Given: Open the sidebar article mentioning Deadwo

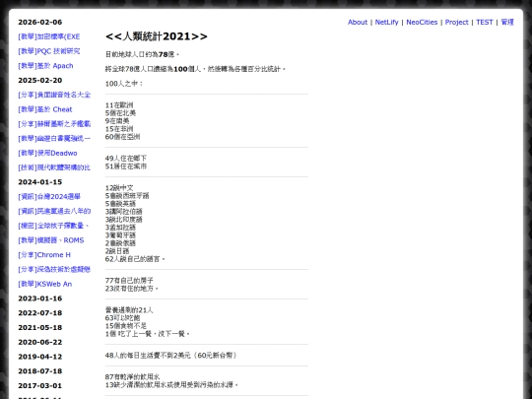Looking at the screenshot, I should [47, 154].
